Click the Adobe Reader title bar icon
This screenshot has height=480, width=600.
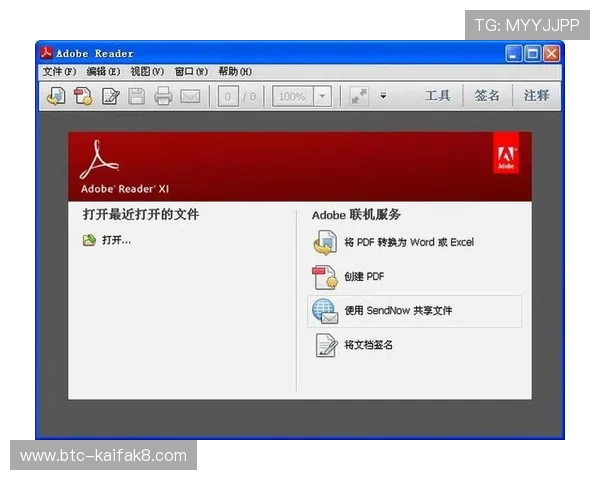[x=47, y=53]
